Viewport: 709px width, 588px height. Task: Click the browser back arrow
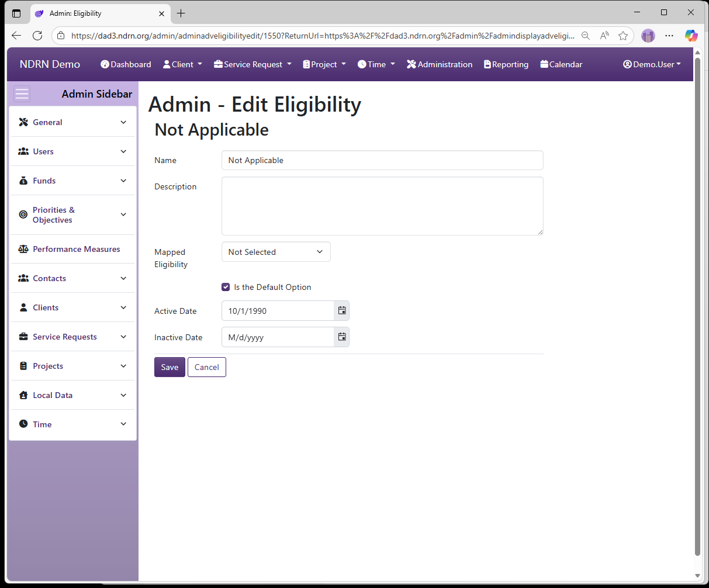click(16, 36)
